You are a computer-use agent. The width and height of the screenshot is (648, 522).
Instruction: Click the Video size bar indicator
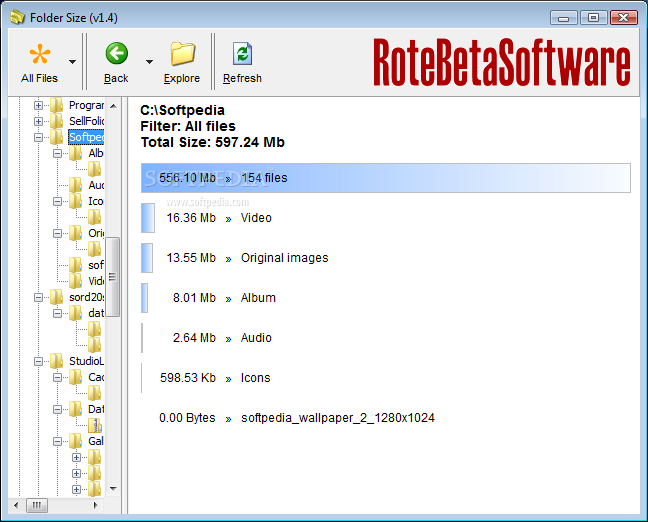148,218
